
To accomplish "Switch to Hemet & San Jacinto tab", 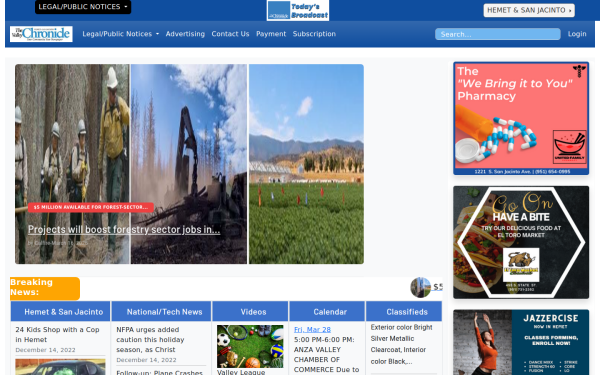I will click(60, 311).
